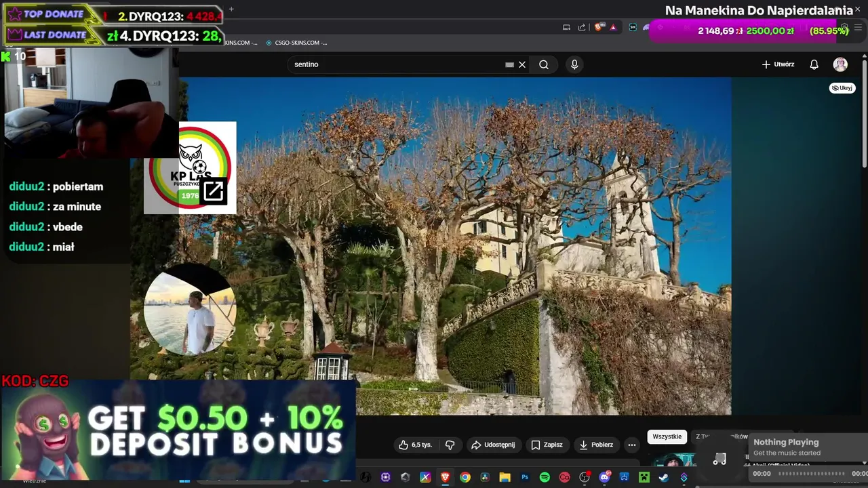Click chat message "diduu2 : vbede"
Image resolution: width=868 pixels, height=488 pixels.
point(45,227)
